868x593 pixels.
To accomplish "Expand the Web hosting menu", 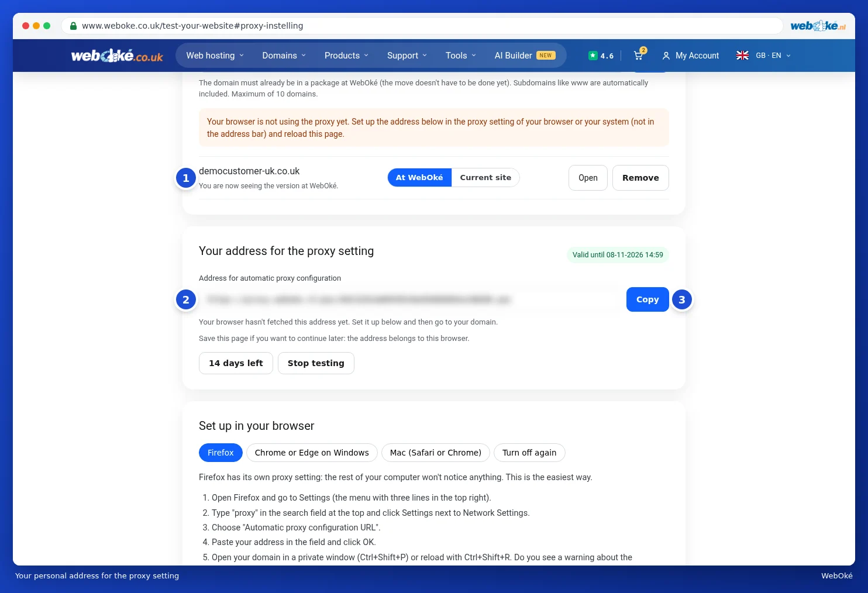I will 215,56.
